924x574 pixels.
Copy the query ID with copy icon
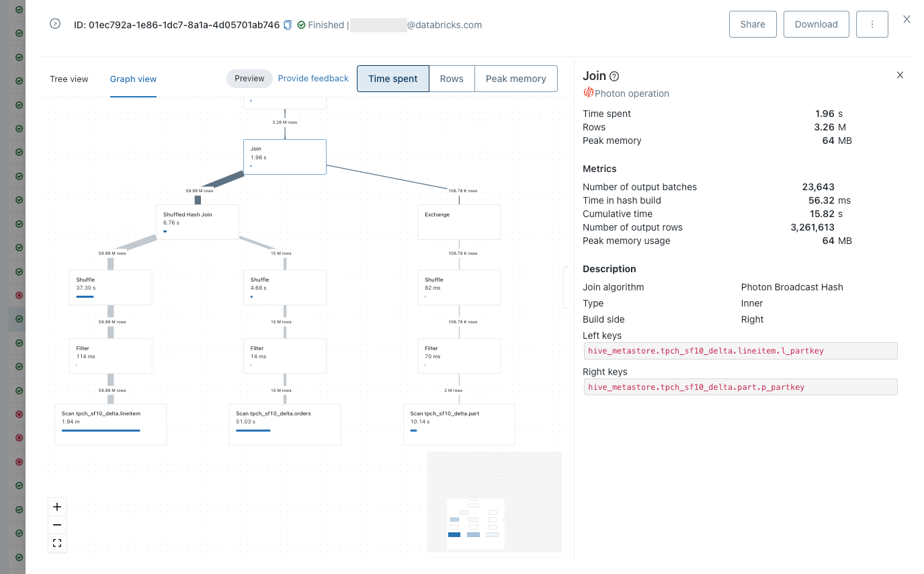(x=288, y=25)
